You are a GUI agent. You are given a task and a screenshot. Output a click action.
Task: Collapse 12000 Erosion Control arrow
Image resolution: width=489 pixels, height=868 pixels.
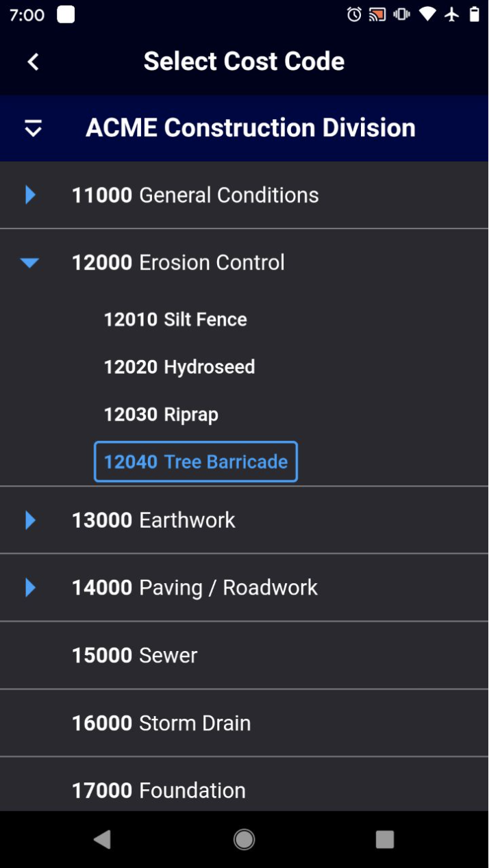[x=29, y=263]
